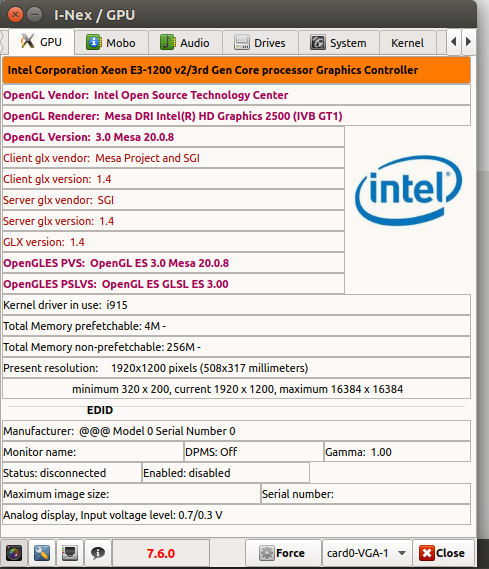Select the OpenGL Vendor row
Screen dimensions: 489x569
pyautogui.click(x=237, y=95)
